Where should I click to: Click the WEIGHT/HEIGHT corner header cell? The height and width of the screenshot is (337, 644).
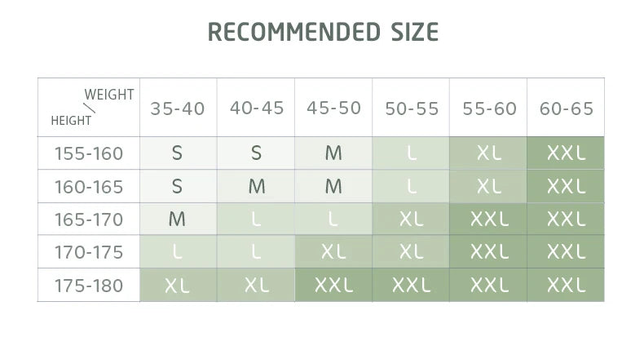pyautogui.click(x=89, y=107)
